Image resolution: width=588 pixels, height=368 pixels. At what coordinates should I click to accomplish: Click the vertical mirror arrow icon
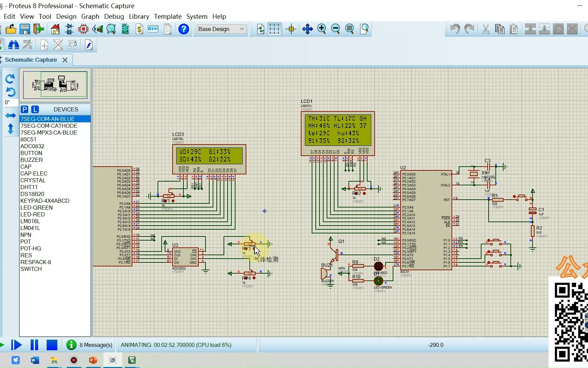point(10,129)
